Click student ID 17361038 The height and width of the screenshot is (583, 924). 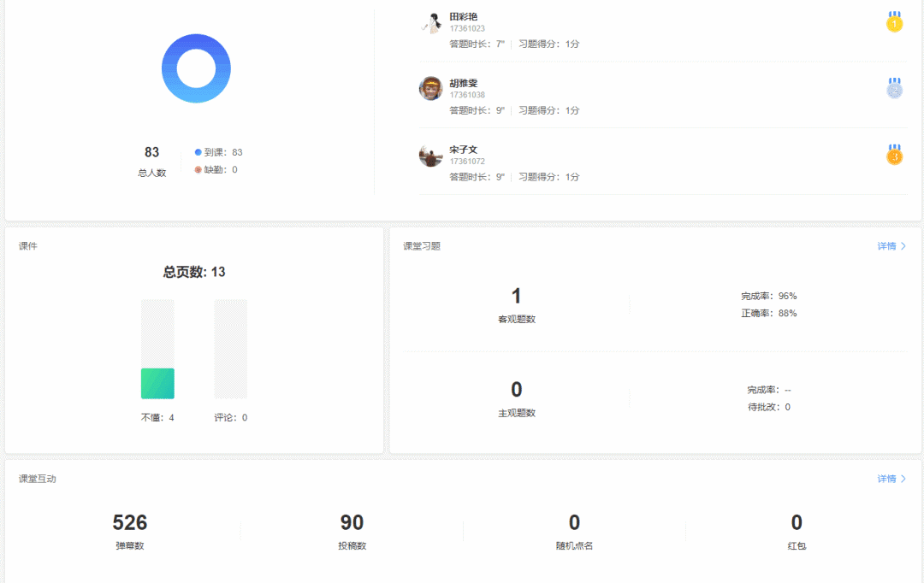click(x=467, y=95)
